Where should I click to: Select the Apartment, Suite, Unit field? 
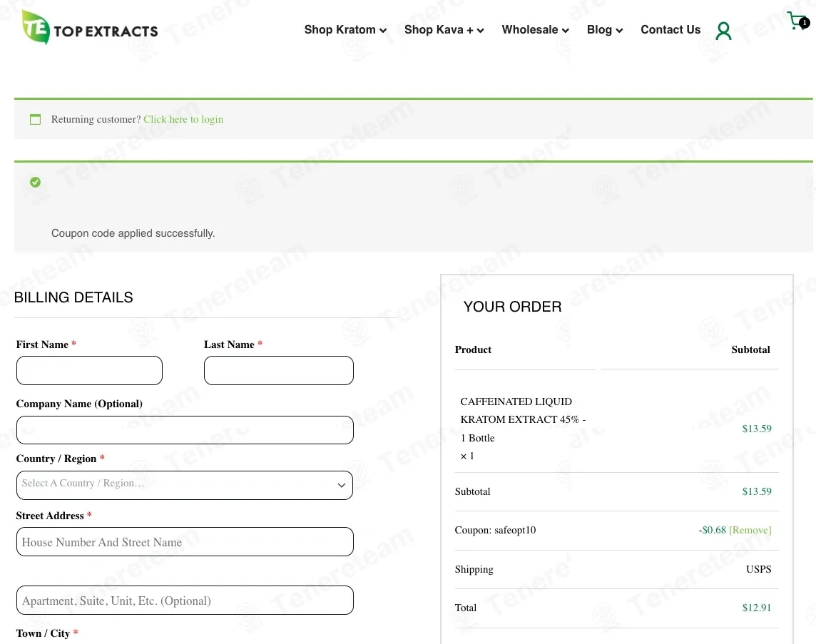coord(185,600)
